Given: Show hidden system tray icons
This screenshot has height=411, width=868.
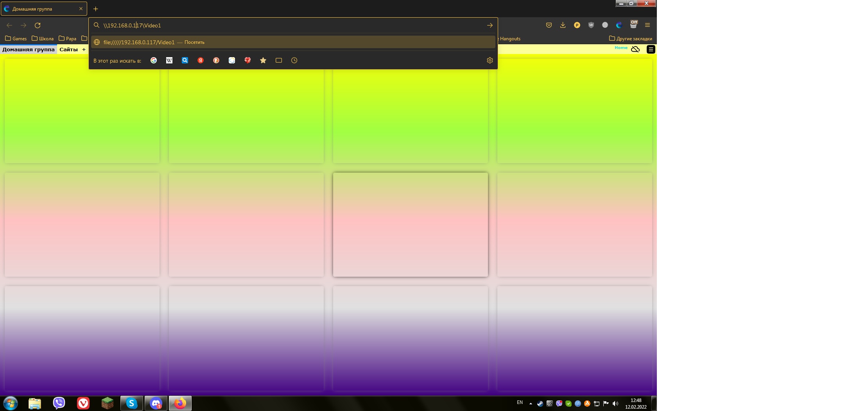Looking at the screenshot, I should point(531,404).
